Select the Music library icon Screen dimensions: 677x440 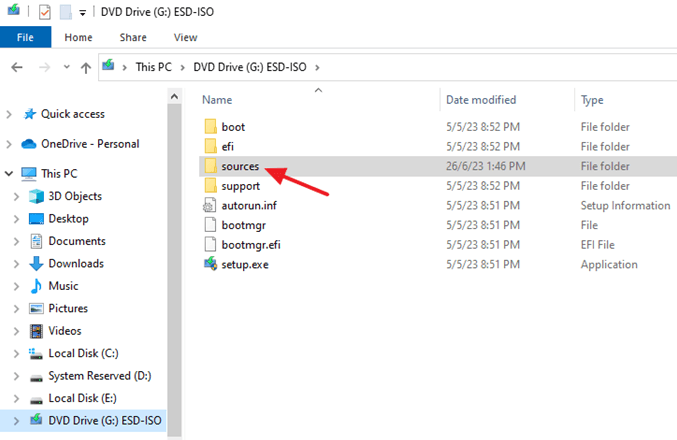pyautogui.click(x=37, y=286)
